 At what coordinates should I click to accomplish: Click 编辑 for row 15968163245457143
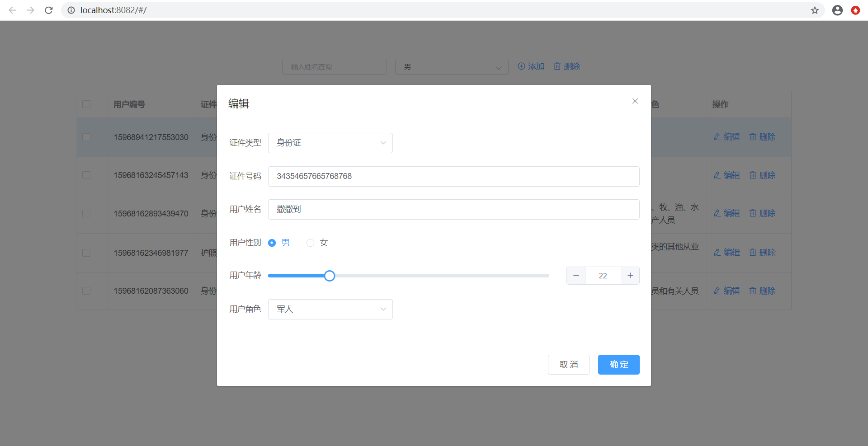[726, 175]
